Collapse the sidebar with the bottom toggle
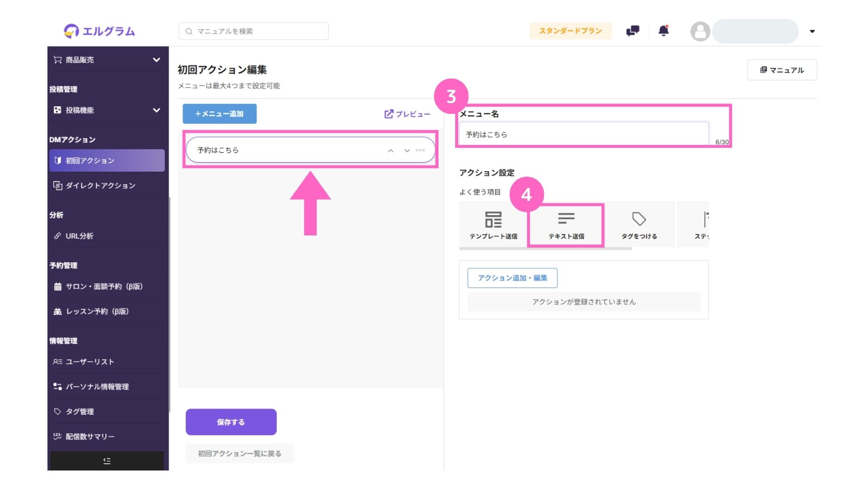This screenshot has height=488, width=868. pos(107,461)
